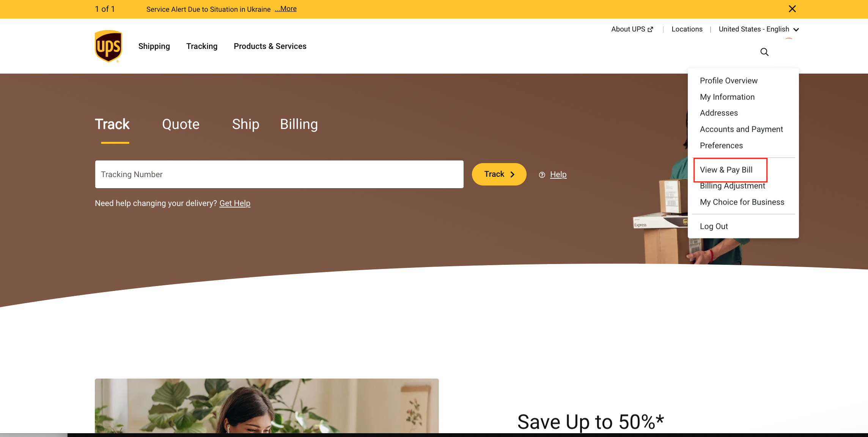Click the user profile icon
868x437 pixels.
788,52
